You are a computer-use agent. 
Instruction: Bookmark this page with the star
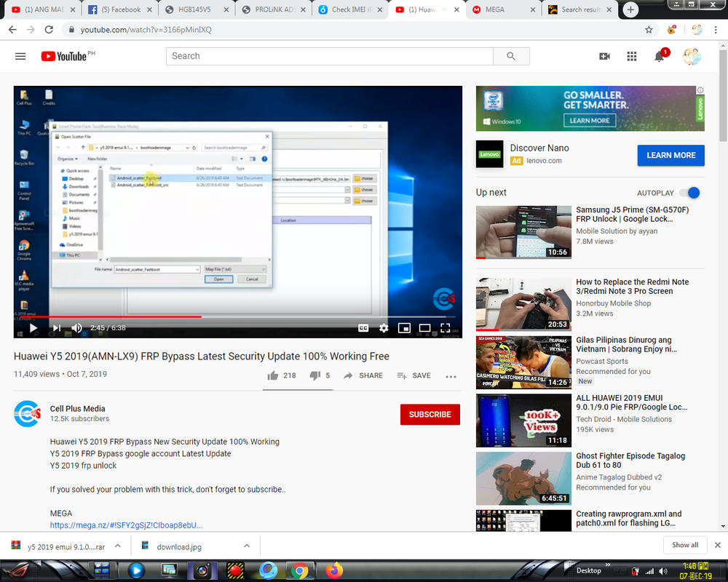click(x=649, y=30)
